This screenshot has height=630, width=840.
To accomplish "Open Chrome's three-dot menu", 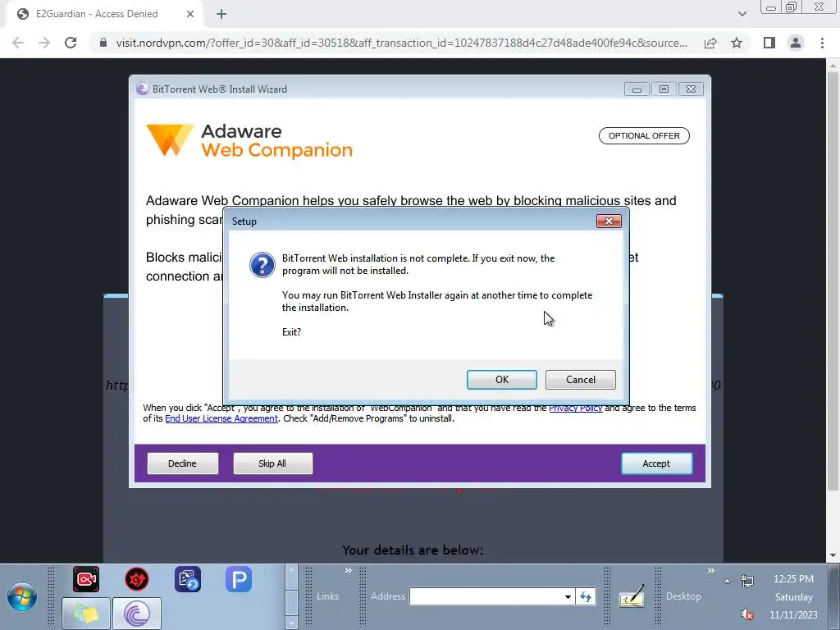I will coord(822,43).
